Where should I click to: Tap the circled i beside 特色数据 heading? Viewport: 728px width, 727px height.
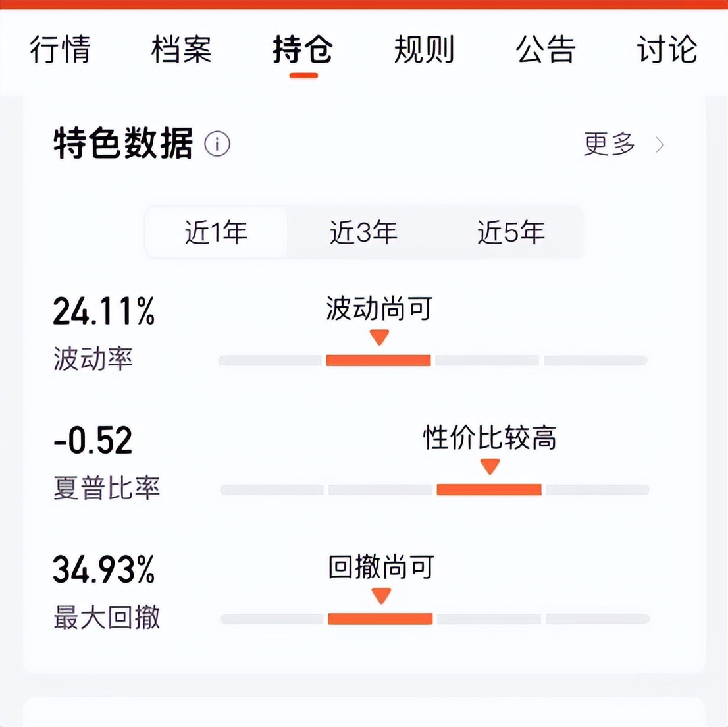point(217,144)
